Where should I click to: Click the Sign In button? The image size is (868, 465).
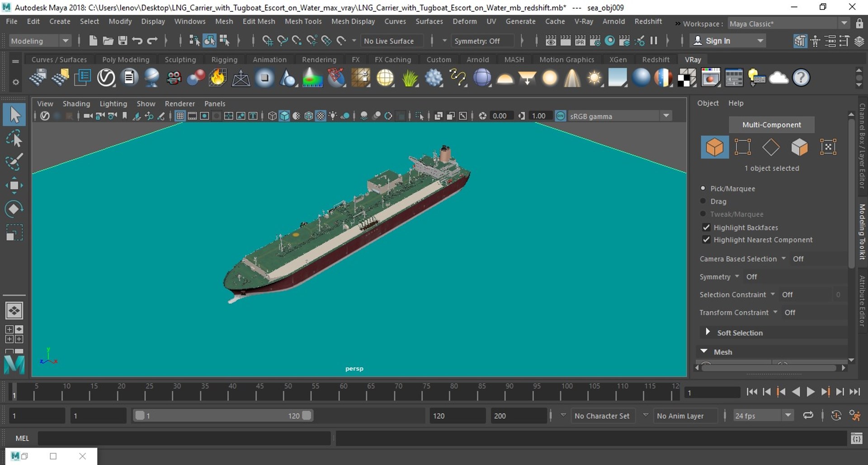[x=728, y=41]
